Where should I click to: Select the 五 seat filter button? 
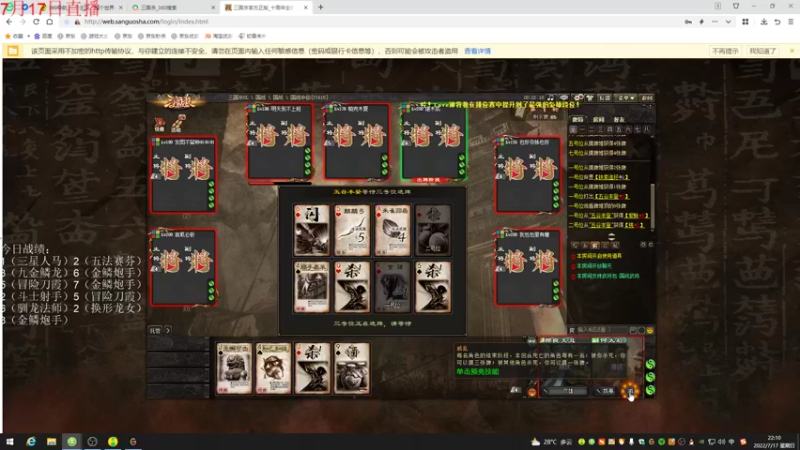pos(619,130)
